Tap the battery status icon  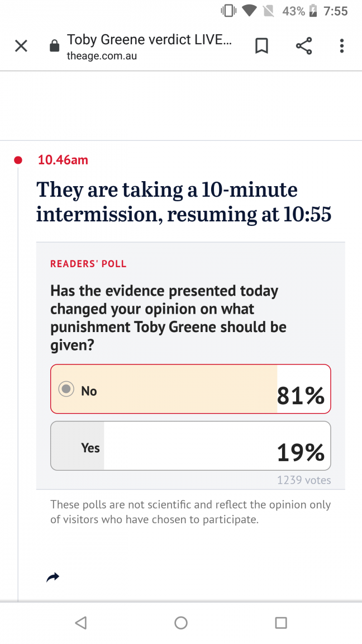[313, 11]
